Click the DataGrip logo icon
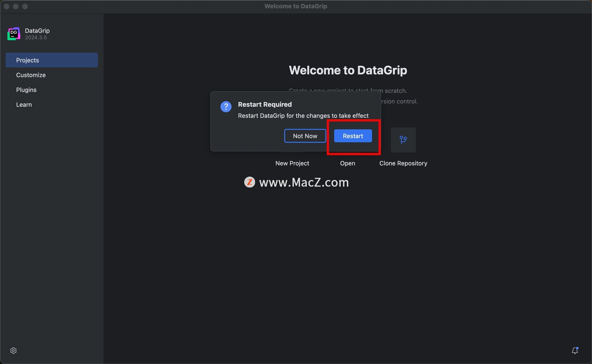592x364 pixels. pos(14,34)
